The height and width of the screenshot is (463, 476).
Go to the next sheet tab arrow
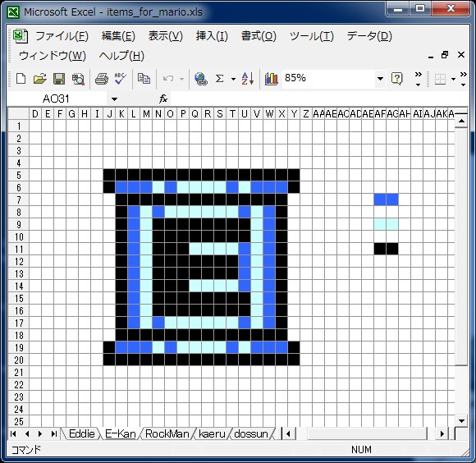tap(40, 433)
